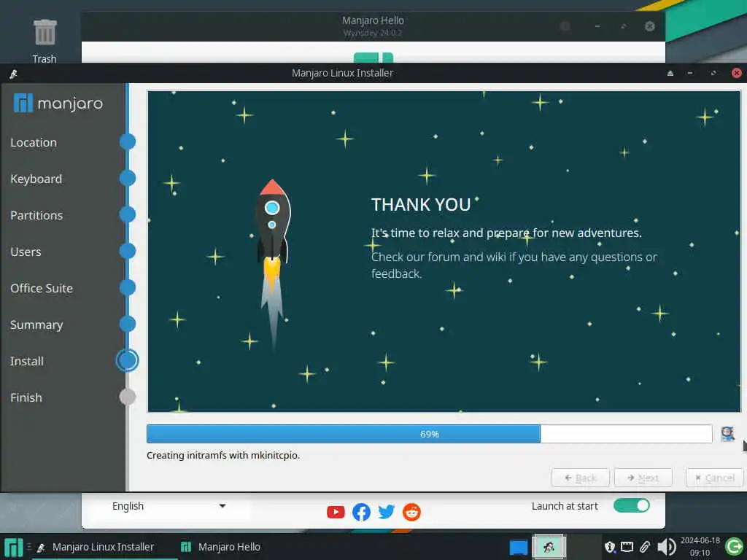The width and height of the screenshot is (747, 560).
Task: Click the THANK YOU slideshow heading
Action: [x=421, y=205]
